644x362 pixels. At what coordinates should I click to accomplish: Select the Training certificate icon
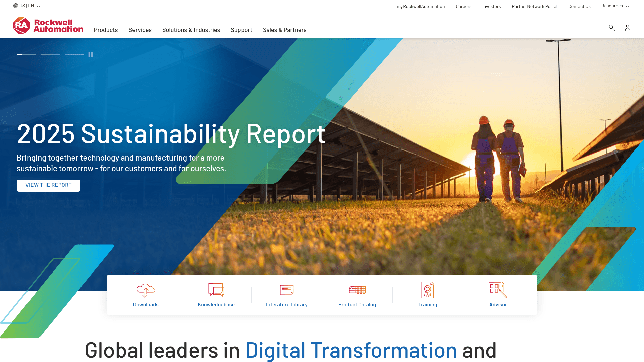(x=428, y=290)
